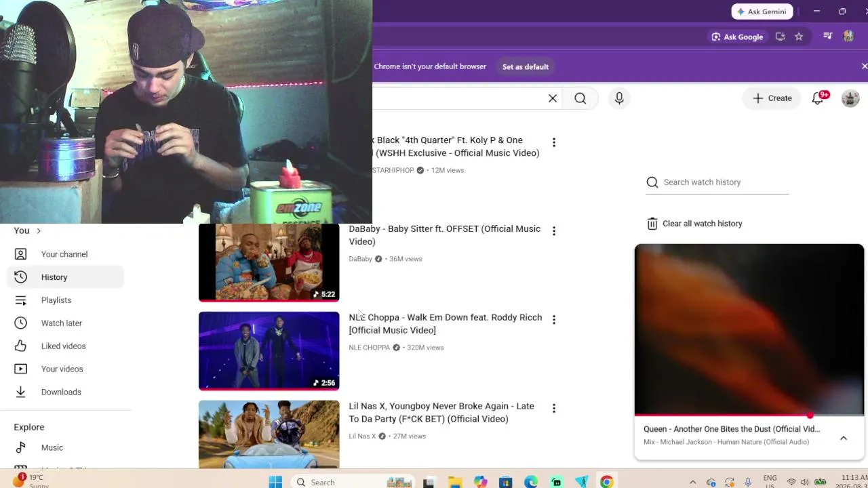This screenshot has width=868, height=488.
Task: Click the miniplayer video preview
Action: (x=749, y=329)
